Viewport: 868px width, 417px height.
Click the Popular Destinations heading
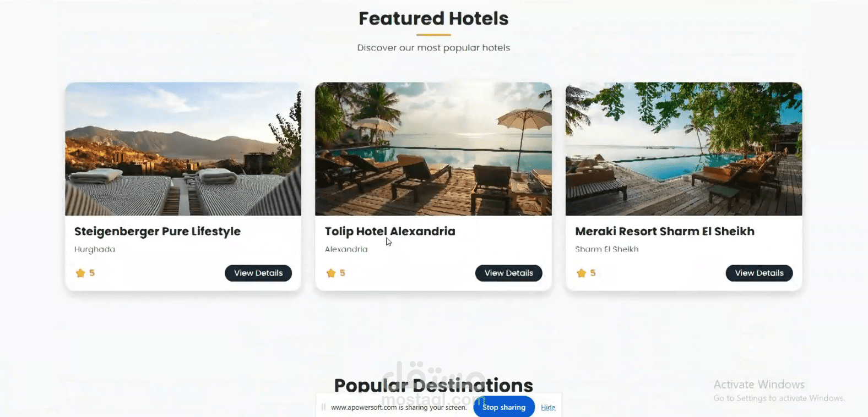point(433,385)
